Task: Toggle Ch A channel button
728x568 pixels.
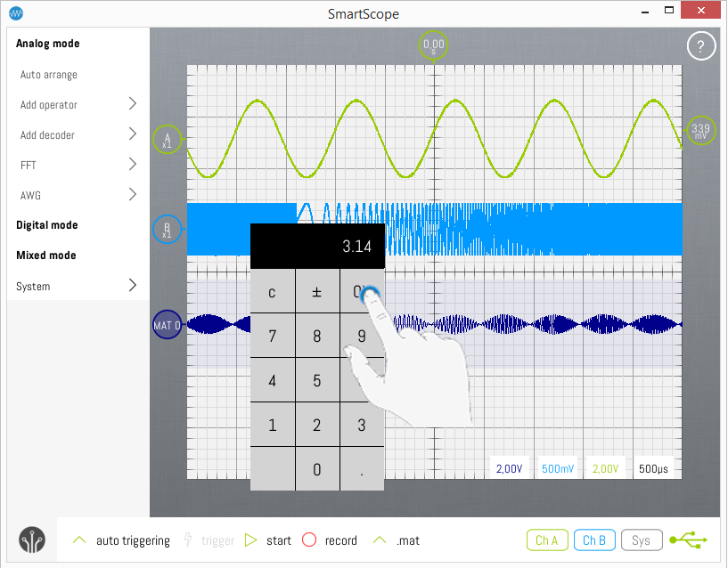Action: pyautogui.click(x=546, y=540)
